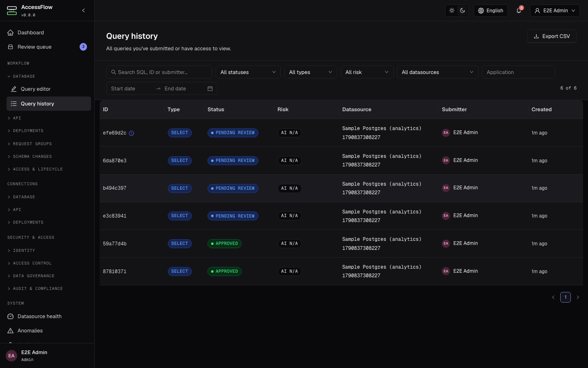Open notifications bell icon
Screen dimensions: 588x368
(x=519, y=11)
